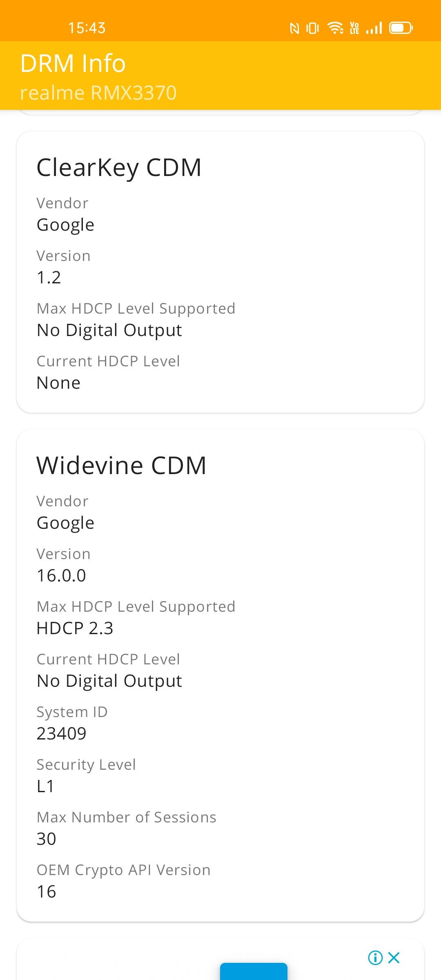Tap the NFC status icon

294,28
